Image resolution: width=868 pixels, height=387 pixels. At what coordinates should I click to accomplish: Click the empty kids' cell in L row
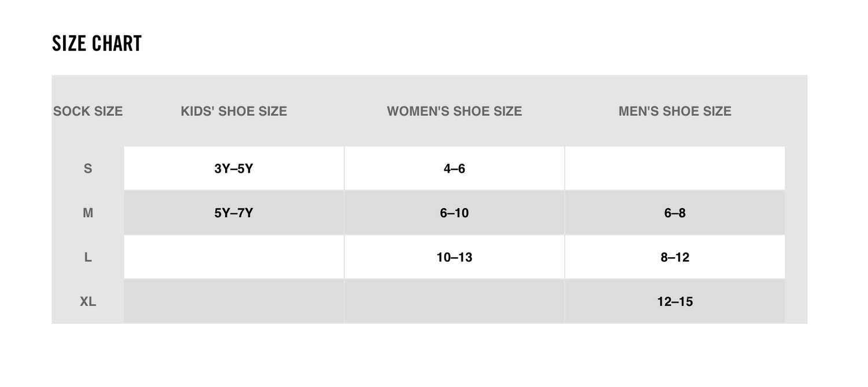click(x=234, y=257)
